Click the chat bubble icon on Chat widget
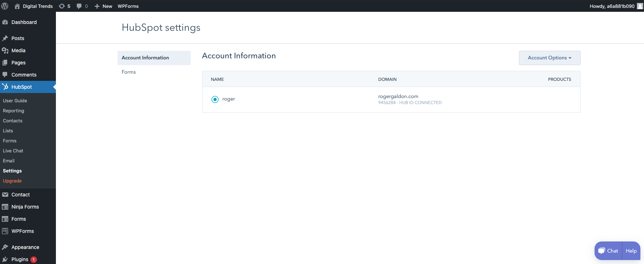The height and width of the screenshot is (264, 644). 602,251
